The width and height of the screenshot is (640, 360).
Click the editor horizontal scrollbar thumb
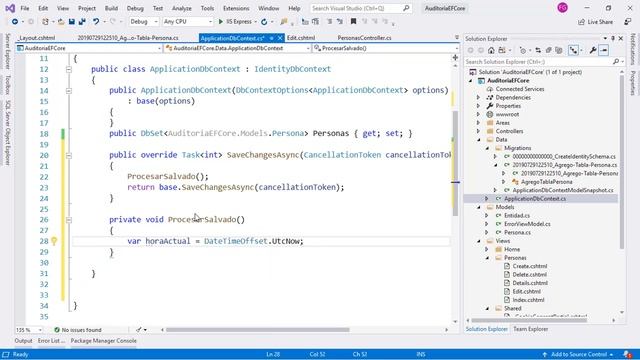(x=258, y=330)
